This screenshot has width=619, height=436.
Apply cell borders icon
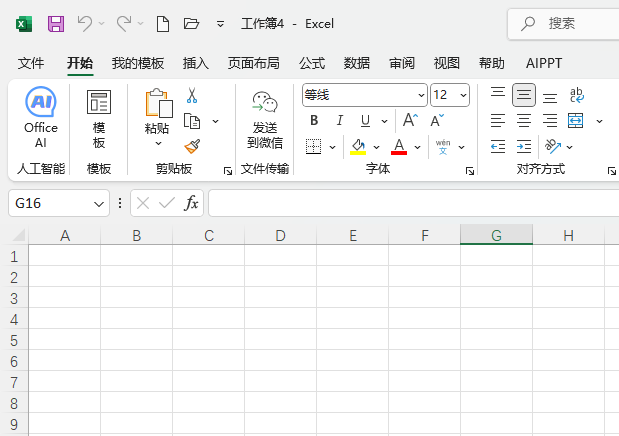point(313,147)
